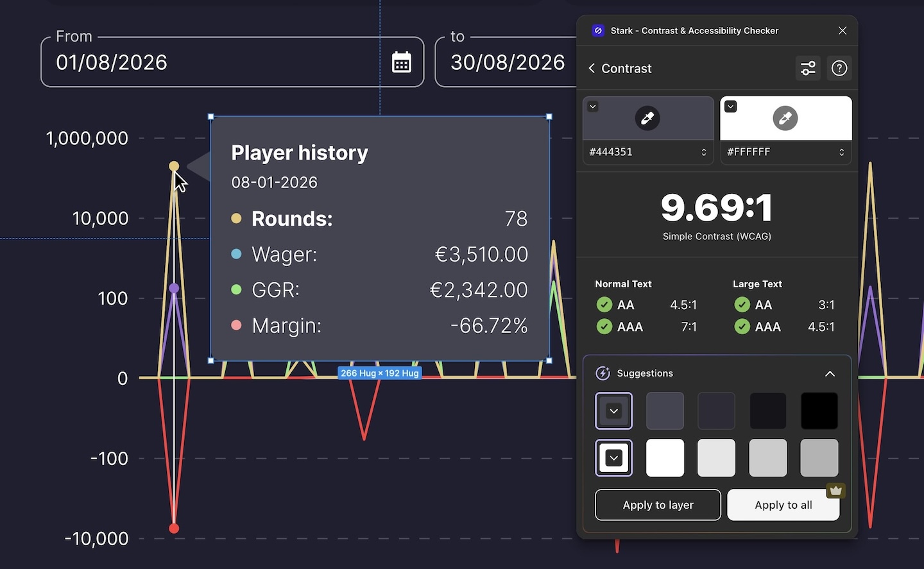This screenshot has width=924, height=569.
Task: Open dropdown on the #FFFFFF color card
Action: [x=731, y=106]
